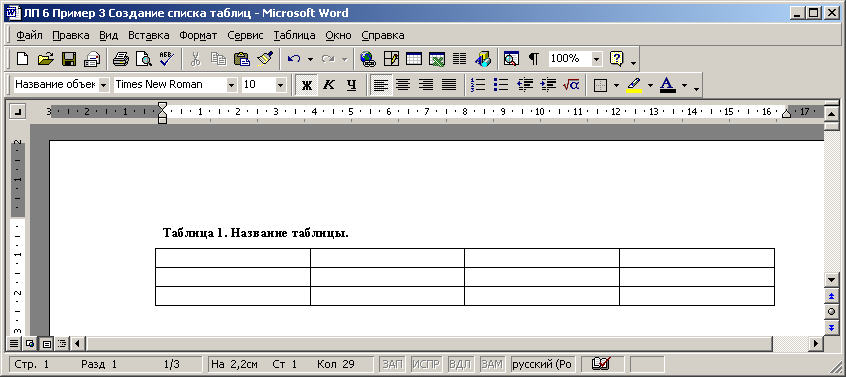Image resolution: width=846 pixels, height=377 pixels.
Task: Apply the font color button
Action: point(668,85)
